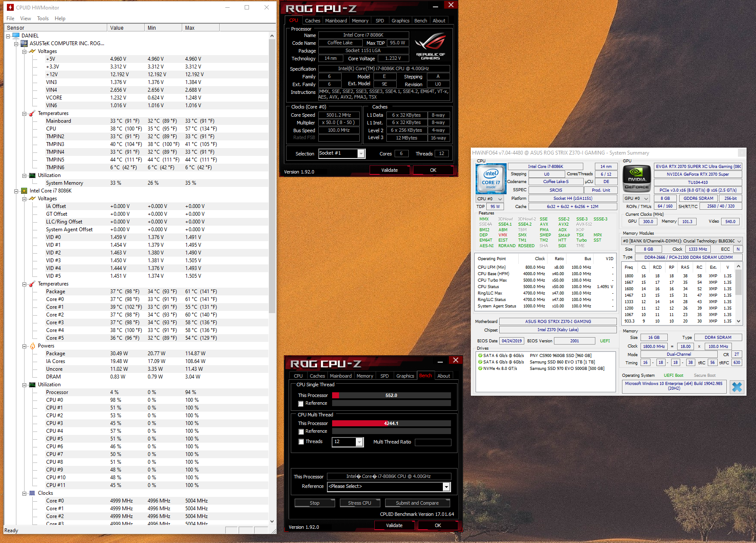
Task: Open Graphics tab in CPU-Z benchmark window
Action: (405, 376)
